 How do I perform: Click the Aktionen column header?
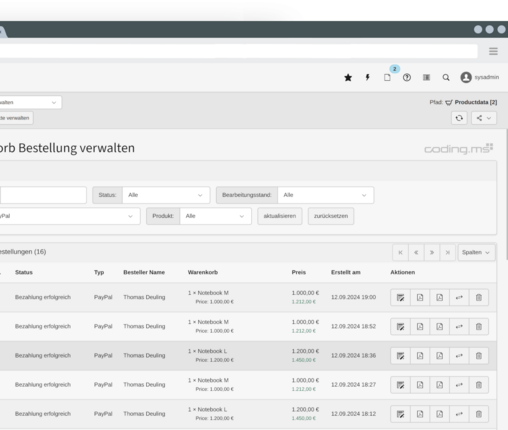pos(403,272)
